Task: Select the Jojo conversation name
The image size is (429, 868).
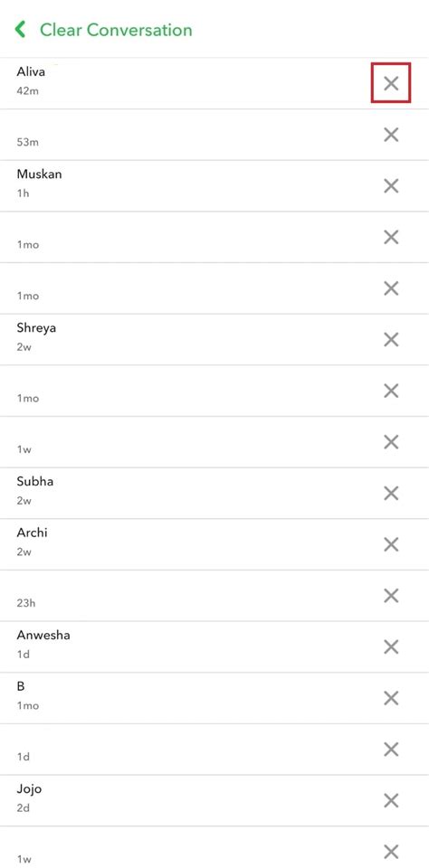Action: (x=29, y=789)
